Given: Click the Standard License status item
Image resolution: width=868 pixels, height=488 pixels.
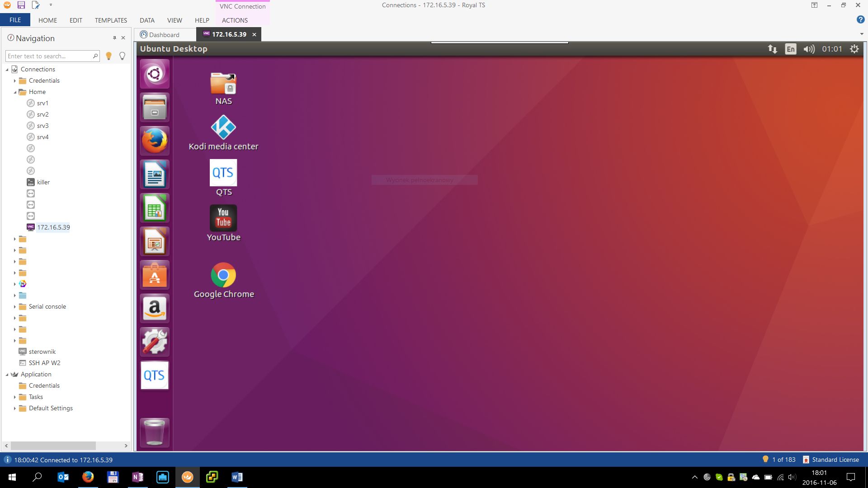Looking at the screenshot, I should click(x=831, y=460).
